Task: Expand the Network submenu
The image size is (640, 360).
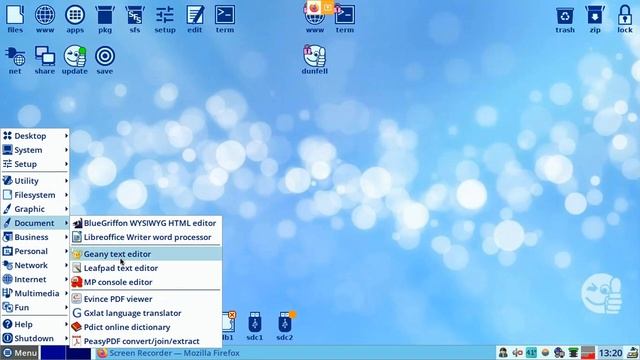Action: point(35,265)
